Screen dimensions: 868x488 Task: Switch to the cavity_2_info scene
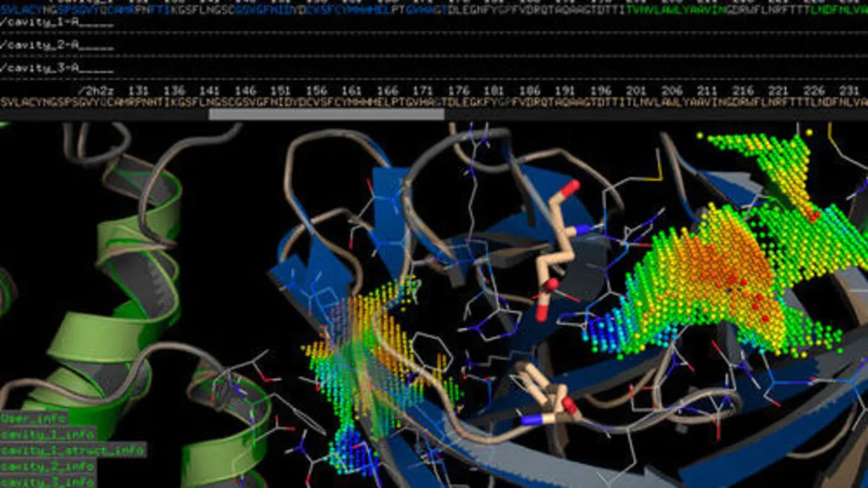(x=48, y=466)
